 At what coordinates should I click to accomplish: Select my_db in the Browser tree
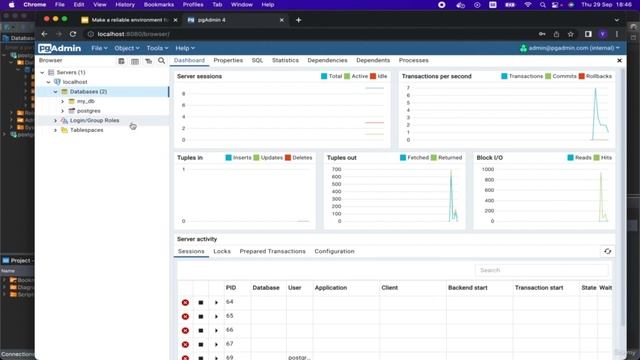click(x=86, y=101)
